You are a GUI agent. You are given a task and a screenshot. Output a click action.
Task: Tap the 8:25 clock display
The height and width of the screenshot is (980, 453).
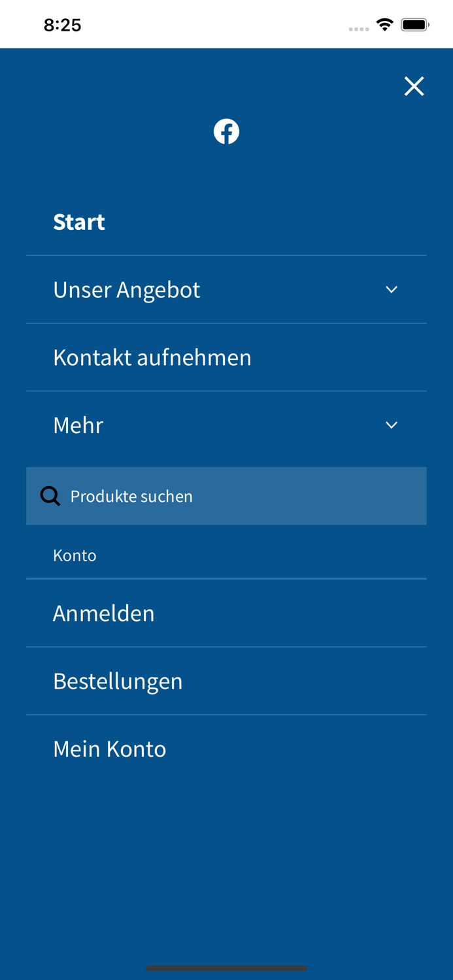click(x=63, y=24)
